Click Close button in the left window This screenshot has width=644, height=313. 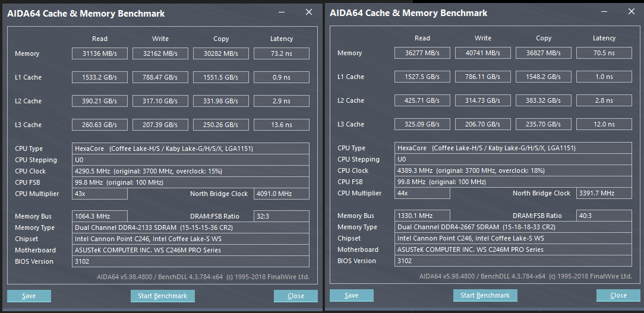click(x=296, y=296)
